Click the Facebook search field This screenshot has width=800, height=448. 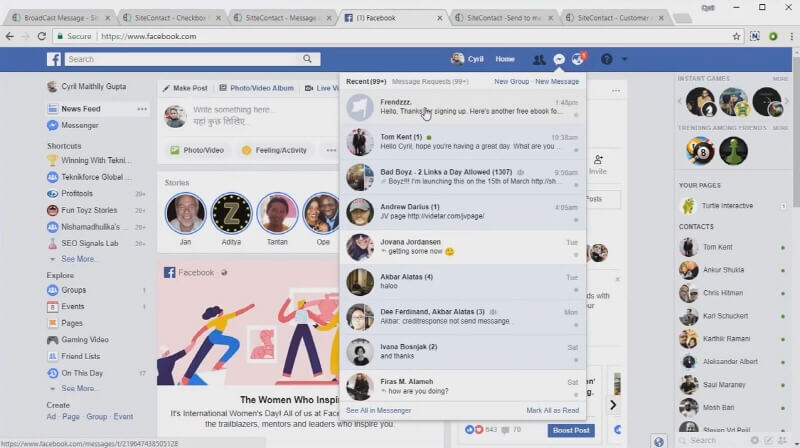pos(183,59)
